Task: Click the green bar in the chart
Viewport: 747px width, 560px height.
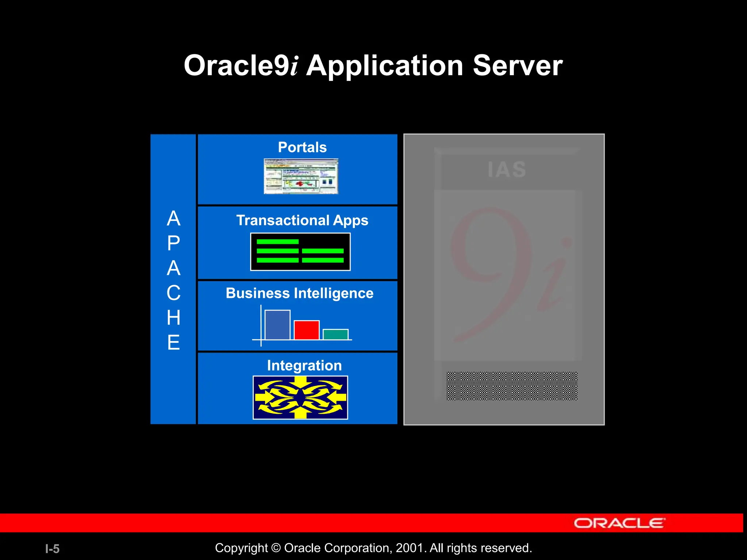Action: pos(336,334)
